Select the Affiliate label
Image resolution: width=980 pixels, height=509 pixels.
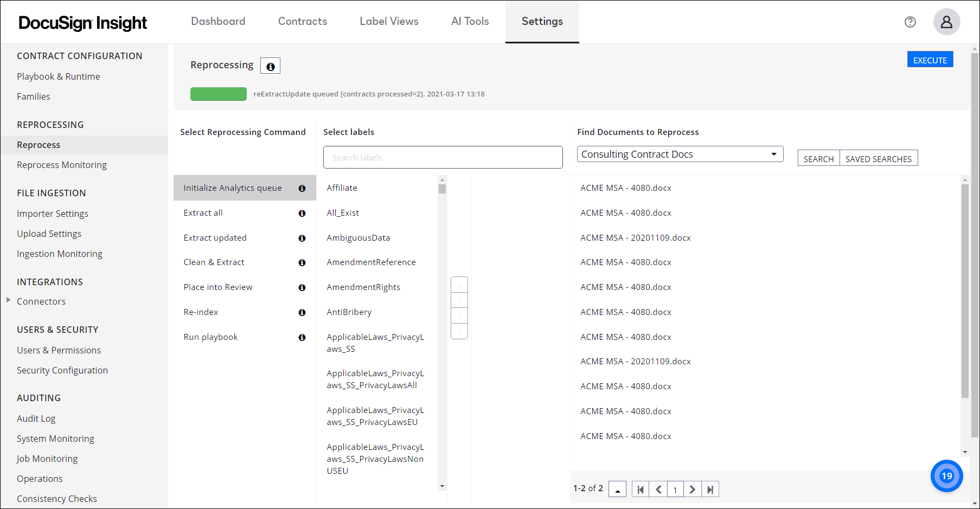coord(342,188)
